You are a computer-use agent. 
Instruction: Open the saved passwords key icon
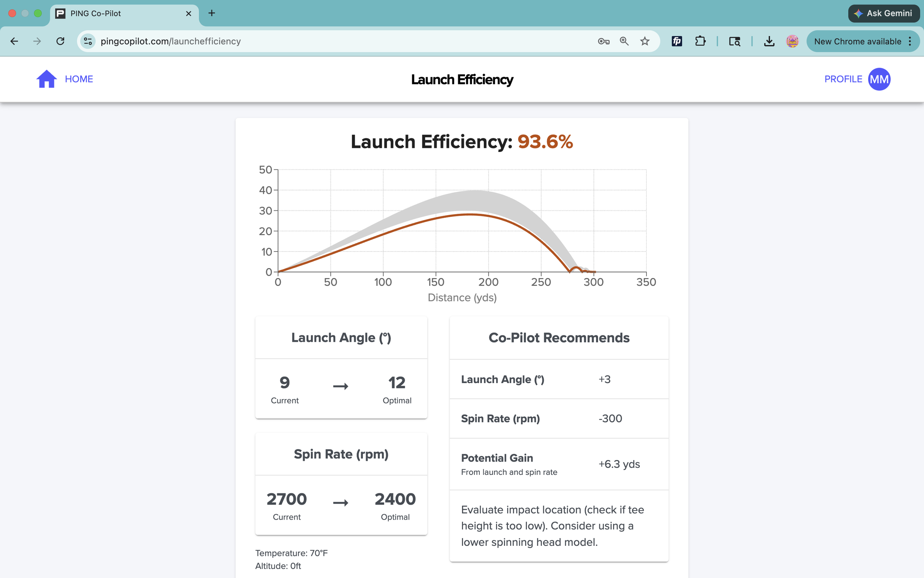604,41
